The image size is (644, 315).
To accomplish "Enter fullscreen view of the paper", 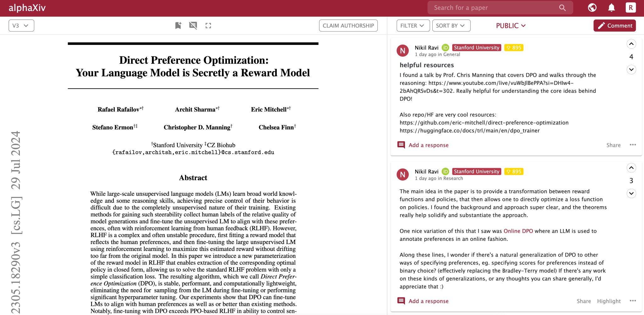I will click(x=208, y=26).
